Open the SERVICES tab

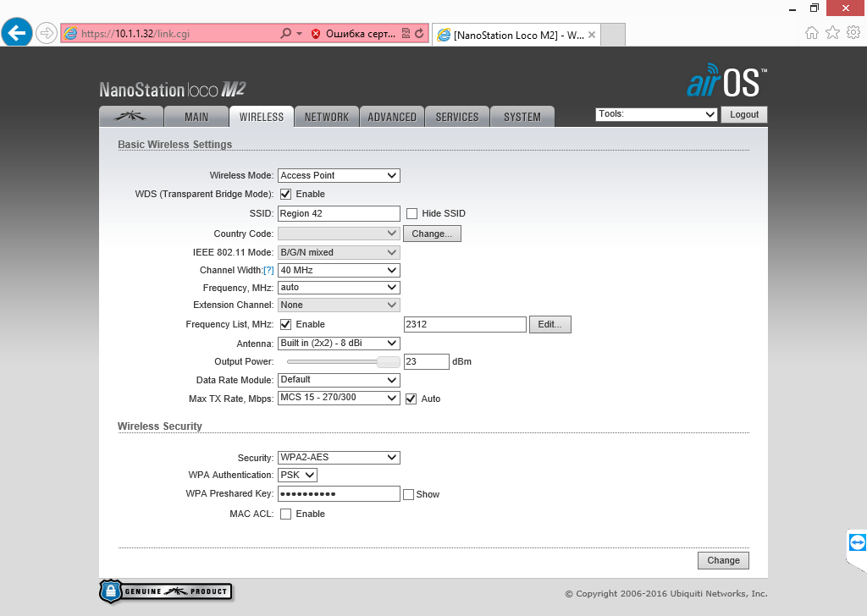[457, 117]
